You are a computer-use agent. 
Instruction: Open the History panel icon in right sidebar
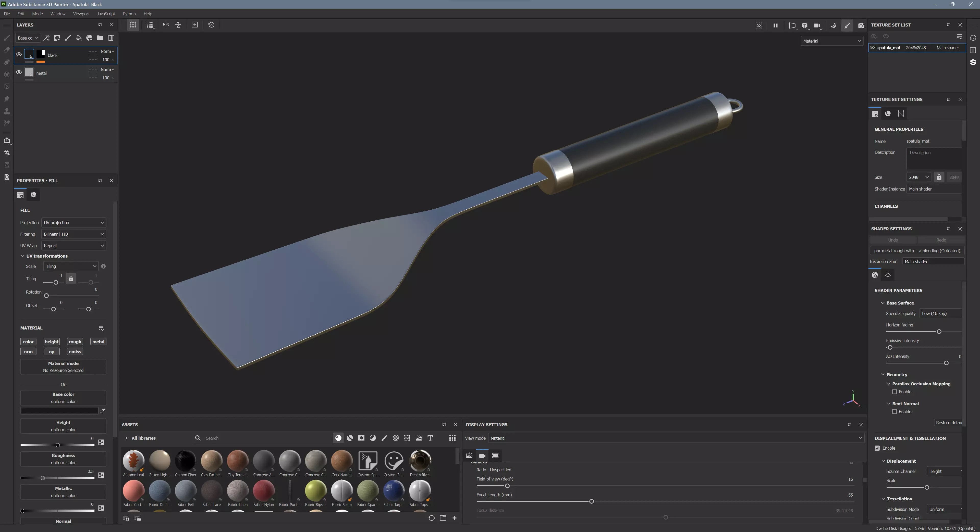click(973, 38)
